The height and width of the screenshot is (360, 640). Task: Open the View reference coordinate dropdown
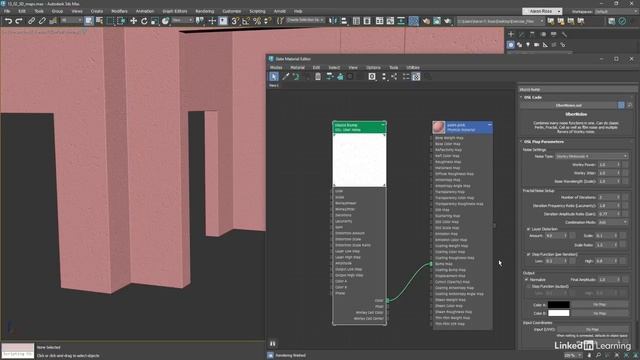[x=182, y=20]
